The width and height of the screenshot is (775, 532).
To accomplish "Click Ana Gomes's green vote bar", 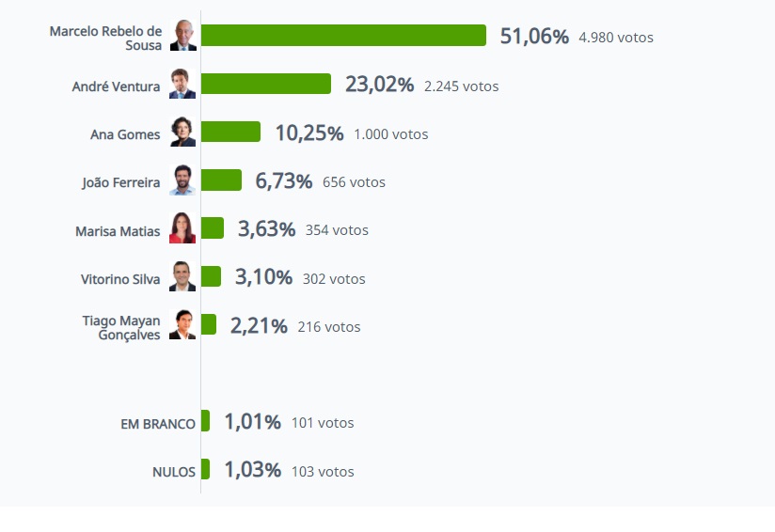I will click(x=230, y=132).
